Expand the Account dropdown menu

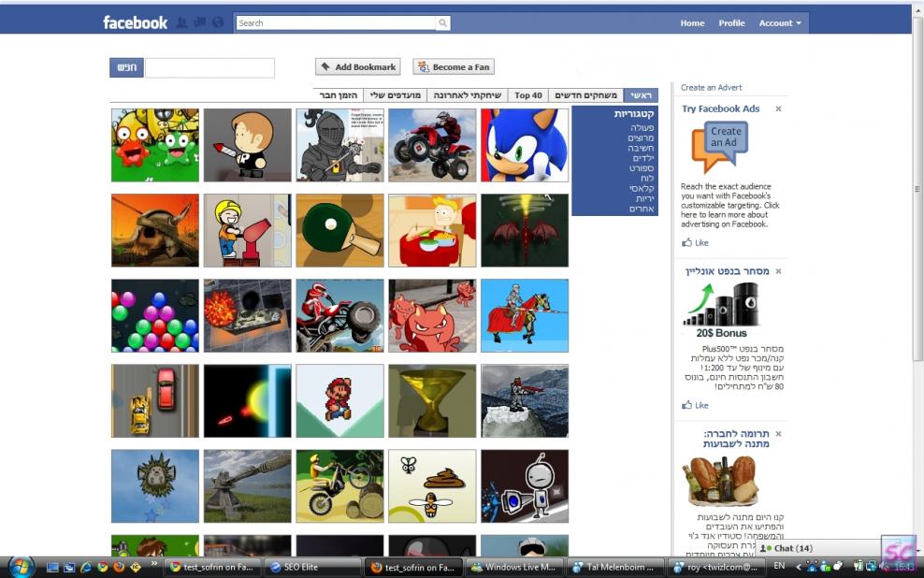pyautogui.click(x=780, y=23)
